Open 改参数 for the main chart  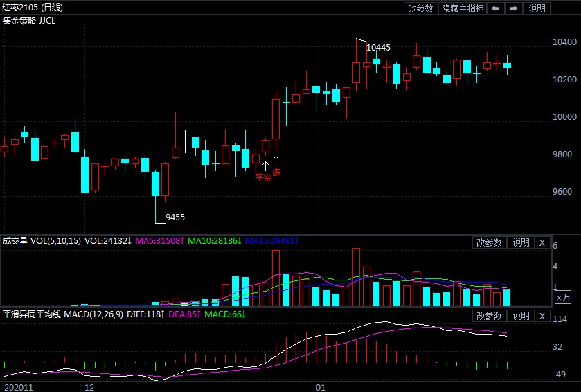(420, 8)
